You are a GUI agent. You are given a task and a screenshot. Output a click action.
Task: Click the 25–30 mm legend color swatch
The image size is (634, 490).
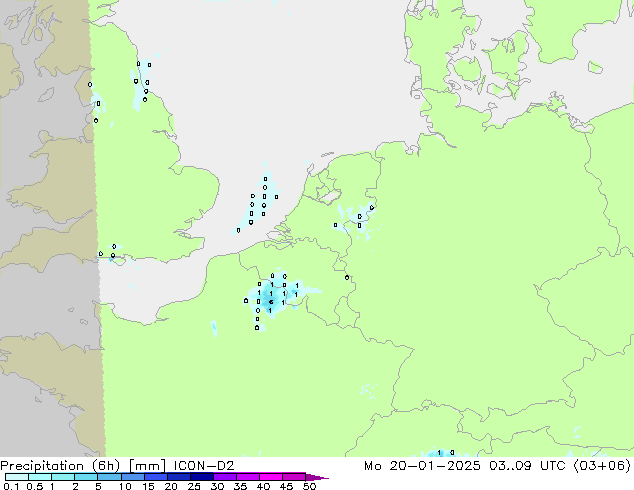pos(202,477)
